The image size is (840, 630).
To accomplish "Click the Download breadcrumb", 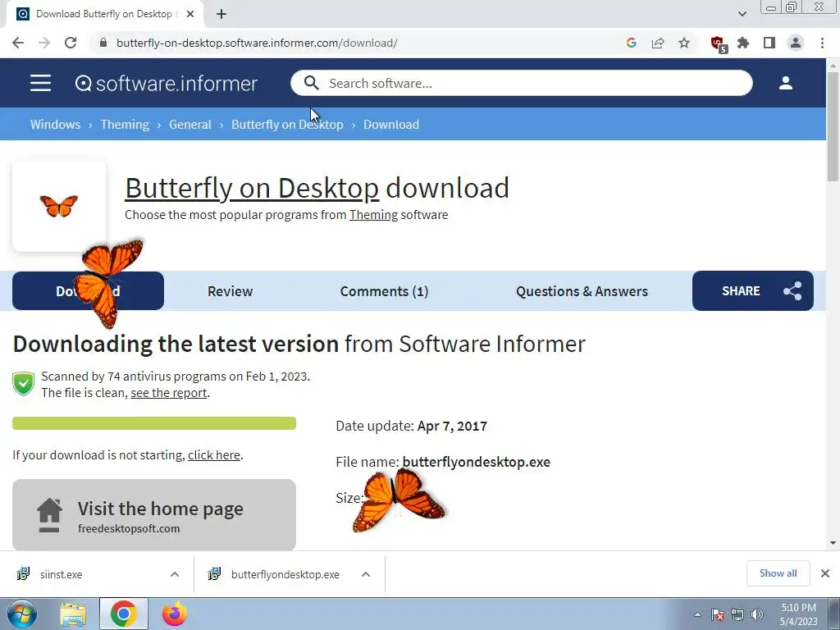I will (391, 125).
